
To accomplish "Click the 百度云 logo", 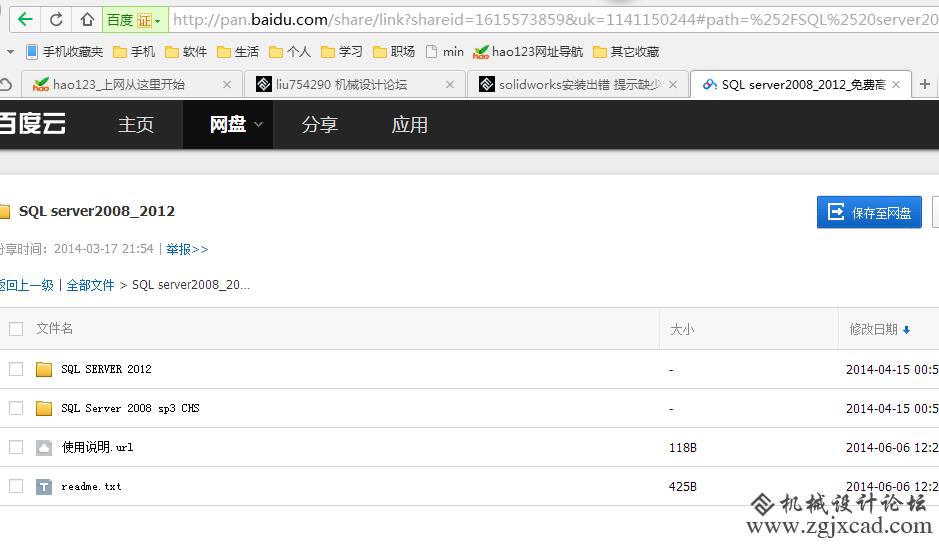I will pos(32,124).
